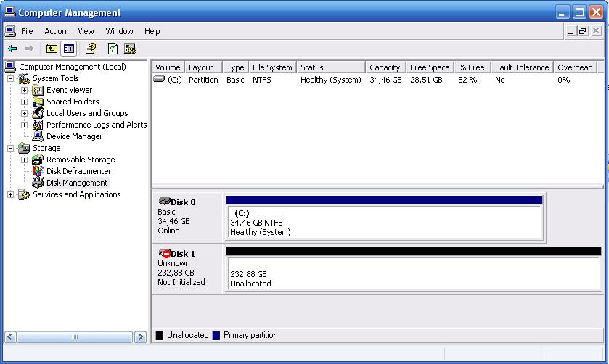This screenshot has height=364, width=609.
Task: Click the Disk Defragmenter icon
Action: (38, 171)
